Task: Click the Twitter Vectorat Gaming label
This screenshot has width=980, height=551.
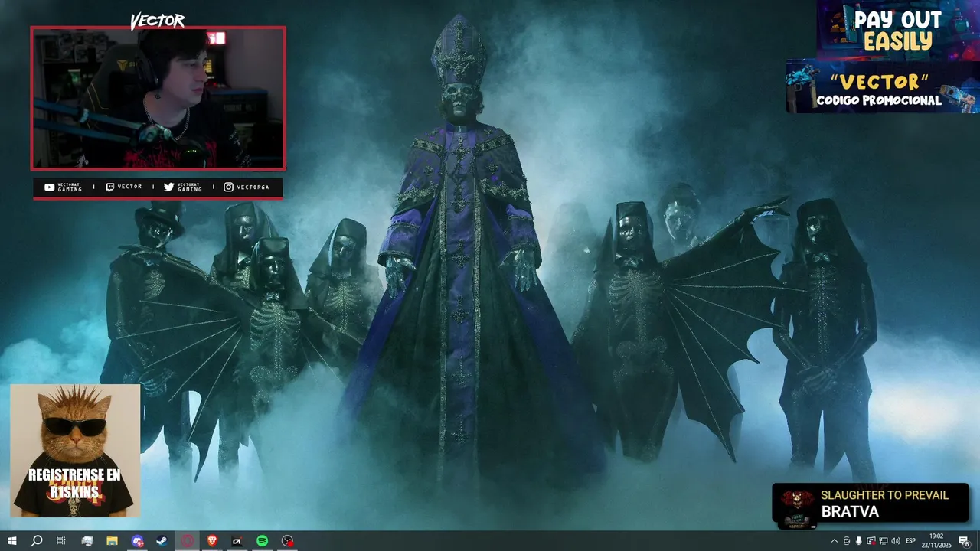Action: (x=183, y=187)
